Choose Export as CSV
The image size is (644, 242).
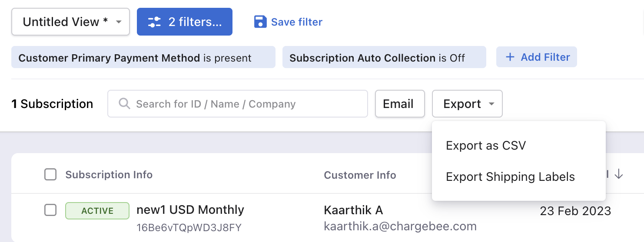point(486,146)
